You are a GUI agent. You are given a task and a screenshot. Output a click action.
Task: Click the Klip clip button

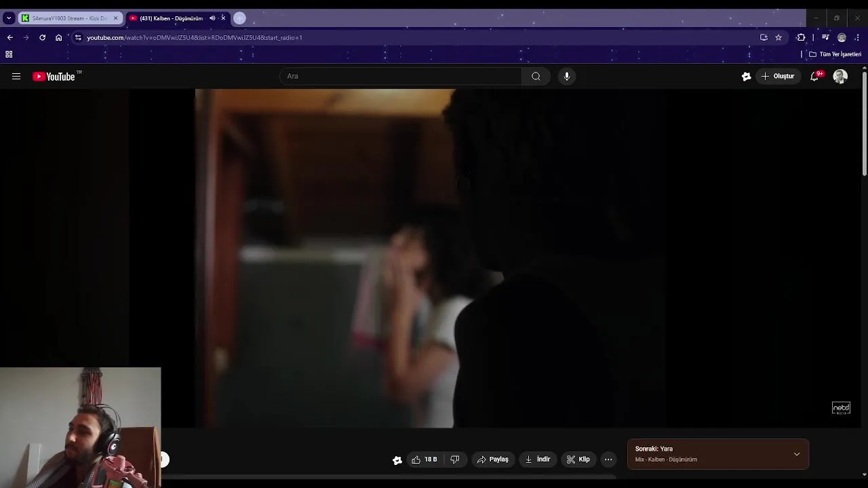[x=578, y=460]
